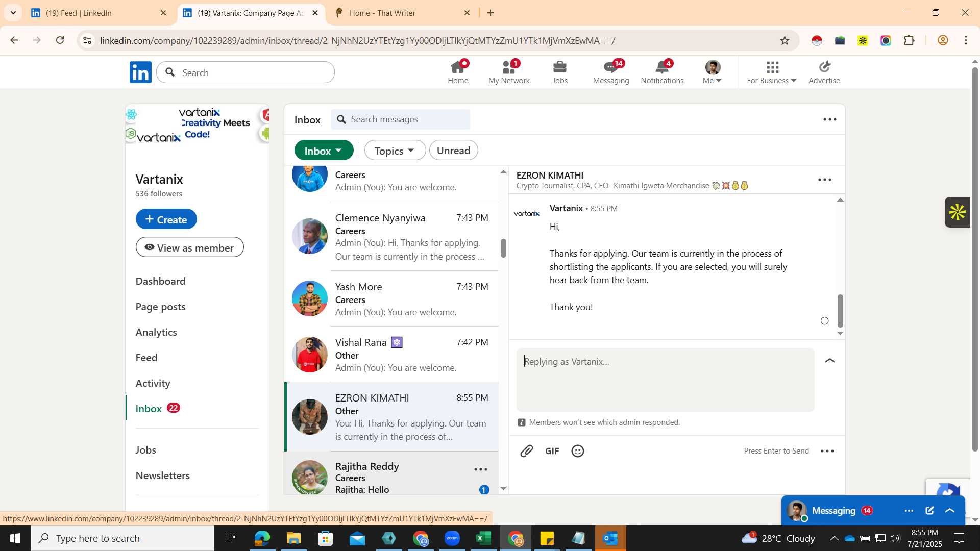Expand the Inbox filter dropdown

[x=324, y=151]
